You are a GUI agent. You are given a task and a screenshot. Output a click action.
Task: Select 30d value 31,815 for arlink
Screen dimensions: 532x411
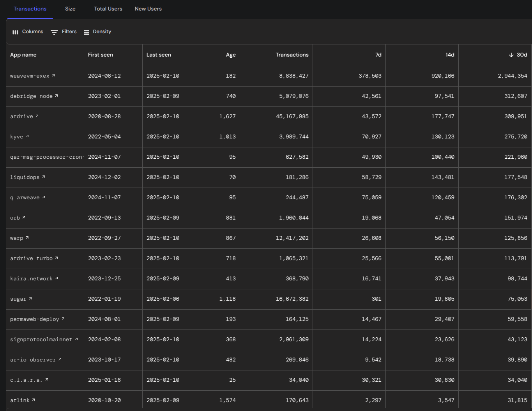(x=517, y=400)
